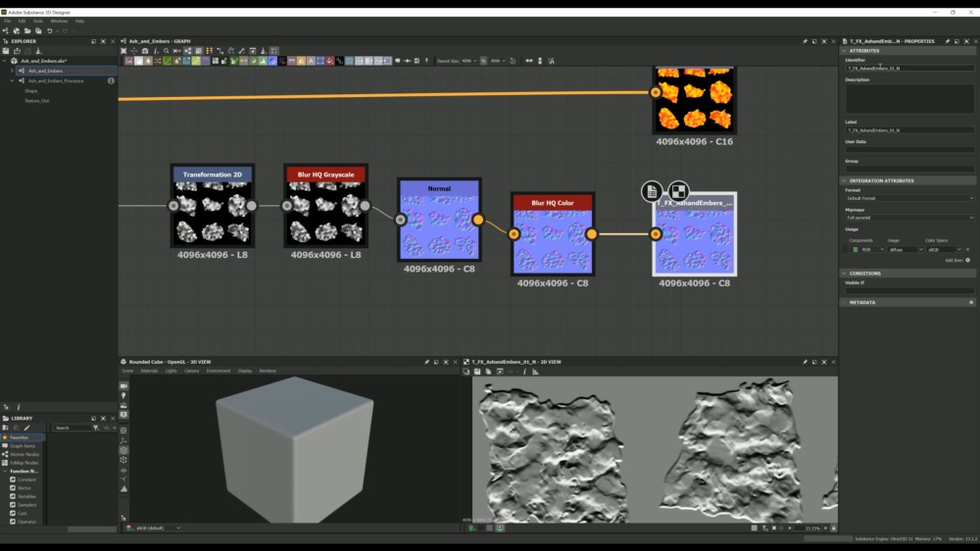Click the info icon in 2D View toolbar
Image resolution: width=980 pixels, height=551 pixels.
pyautogui.click(x=524, y=372)
